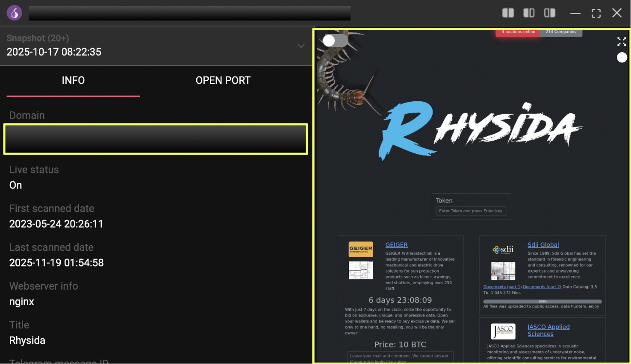The height and width of the screenshot is (364, 631).
Task: Expand the Snapshot date dropdown chevron
Action: pos(301,46)
